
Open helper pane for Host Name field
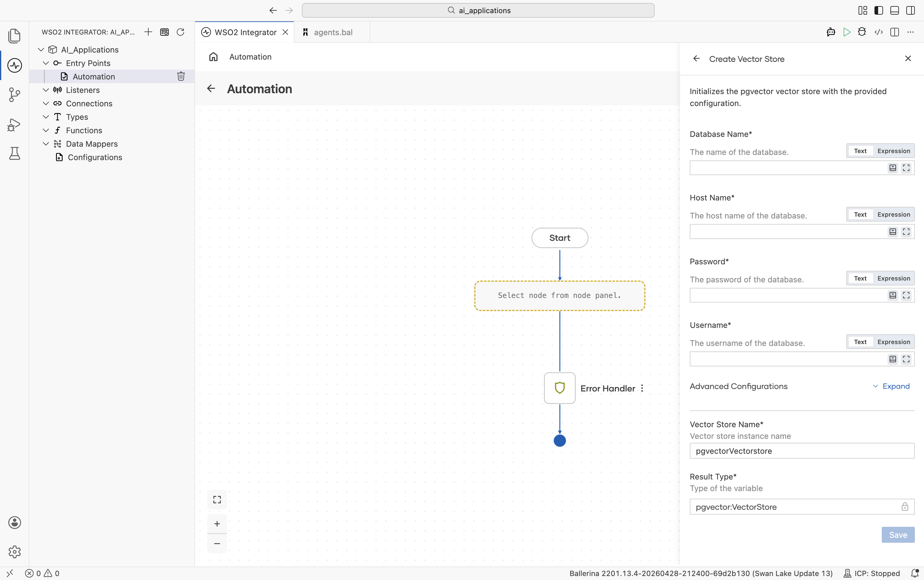(x=893, y=232)
